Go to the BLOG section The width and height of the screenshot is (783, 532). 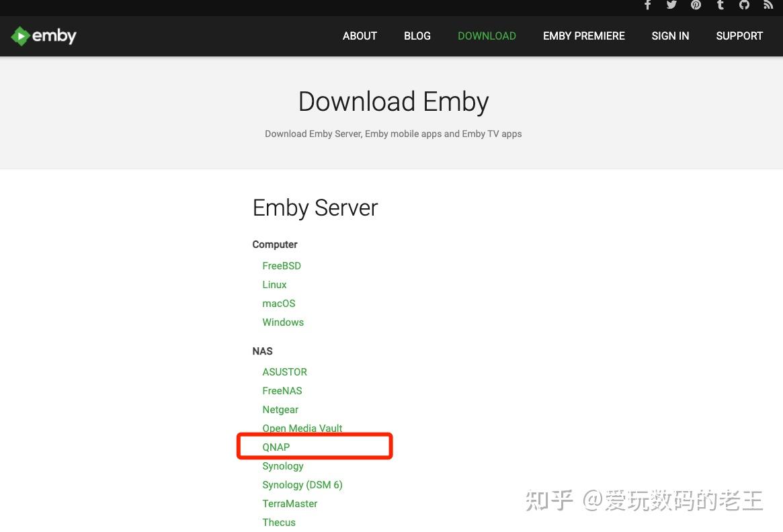[417, 36]
